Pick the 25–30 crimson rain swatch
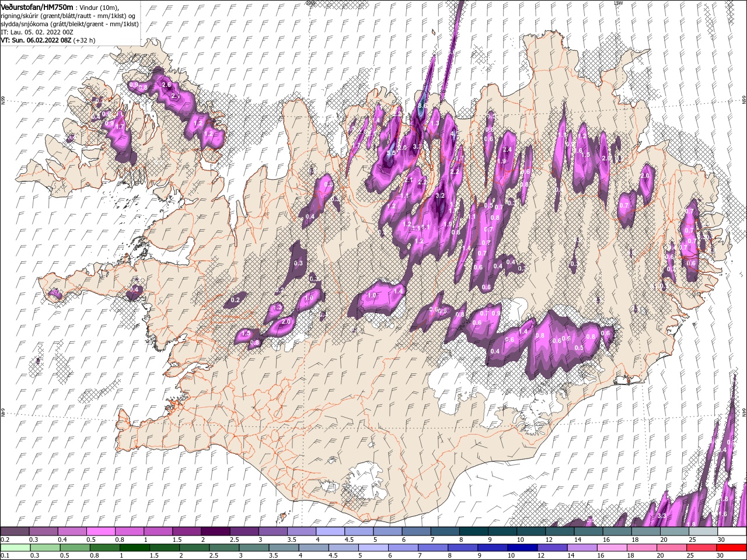The height and width of the screenshot is (560, 747). pos(700,548)
